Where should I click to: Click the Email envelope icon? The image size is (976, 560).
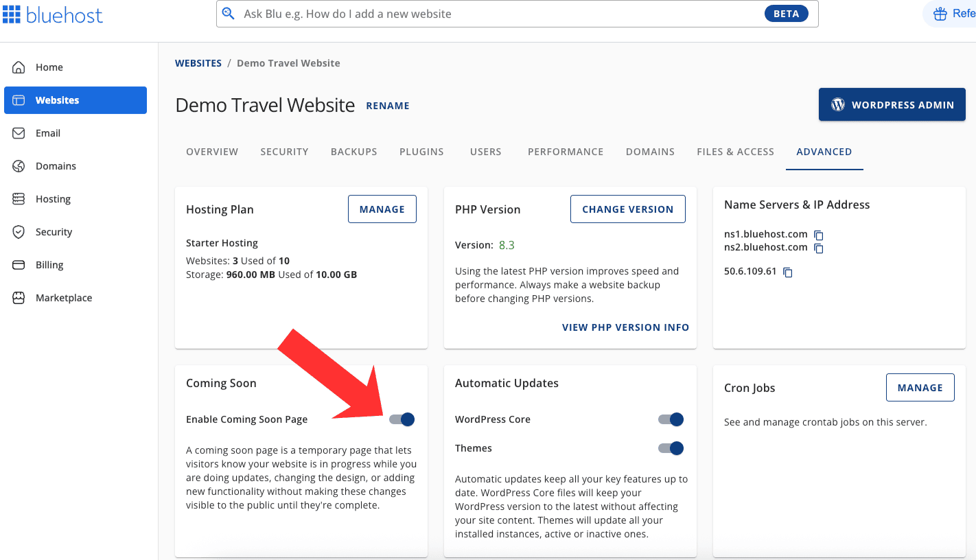[x=19, y=133]
